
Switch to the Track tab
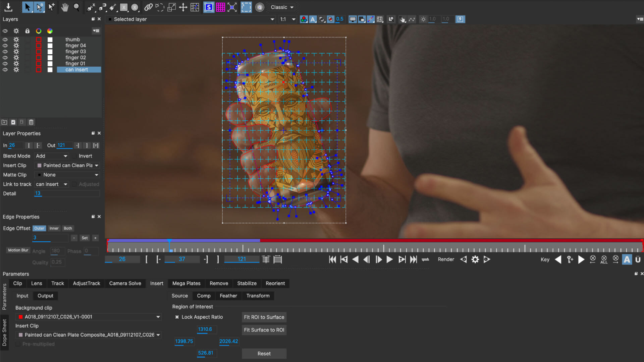(57, 283)
